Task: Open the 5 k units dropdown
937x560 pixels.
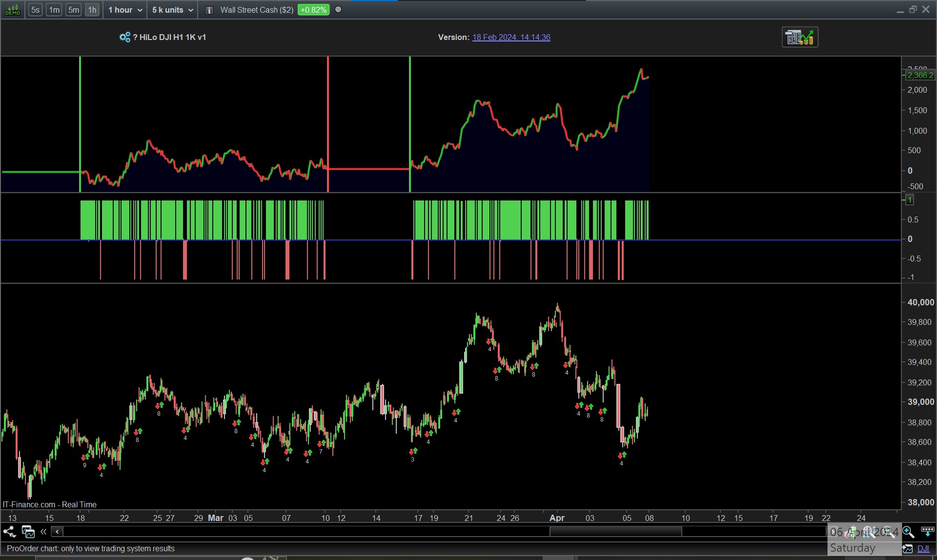Action: (172, 10)
